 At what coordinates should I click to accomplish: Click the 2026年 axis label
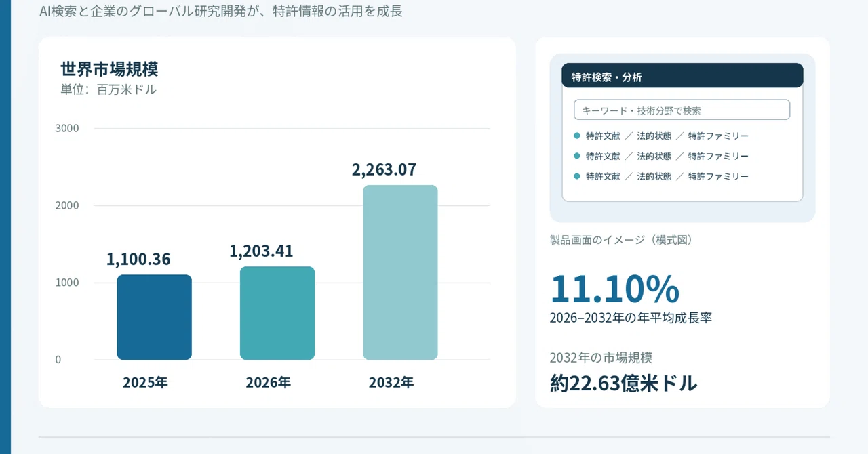[x=269, y=382]
